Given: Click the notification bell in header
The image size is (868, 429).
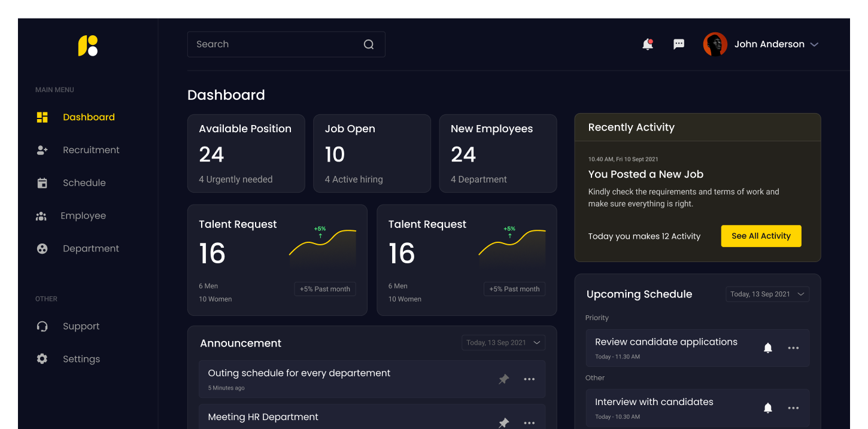Looking at the screenshot, I should click(648, 44).
